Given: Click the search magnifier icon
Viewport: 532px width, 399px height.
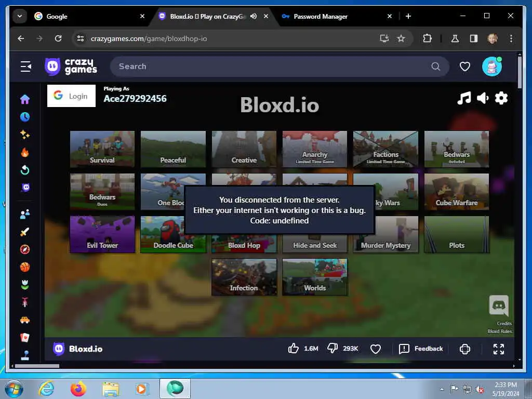Looking at the screenshot, I should tap(436, 66).
